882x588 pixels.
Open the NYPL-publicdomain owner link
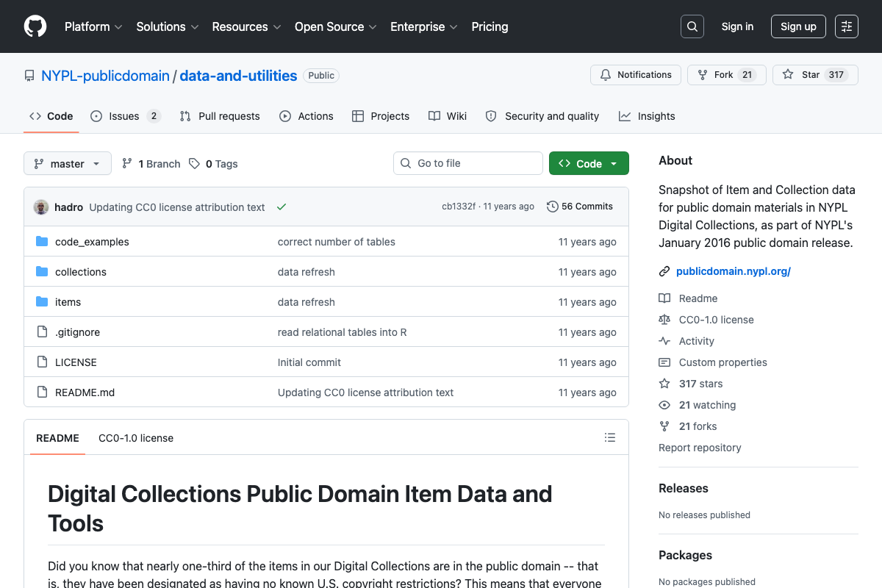(x=105, y=76)
